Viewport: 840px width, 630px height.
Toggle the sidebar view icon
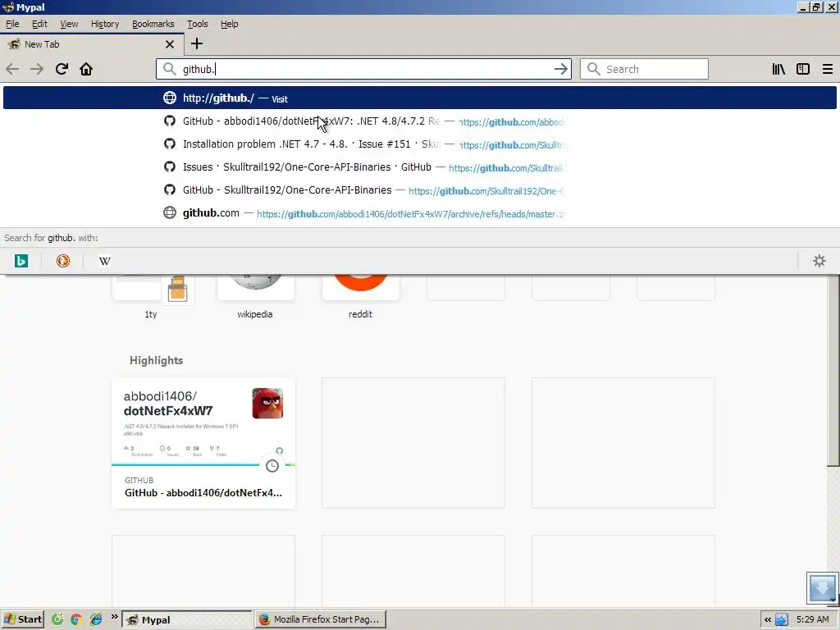(x=802, y=69)
